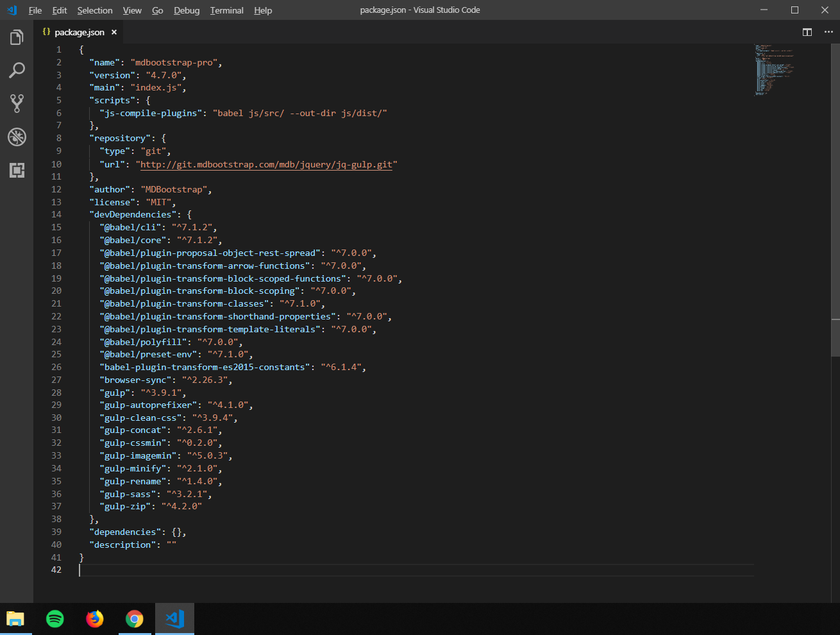
Task: Open the Search view in activity bar
Action: click(x=17, y=71)
